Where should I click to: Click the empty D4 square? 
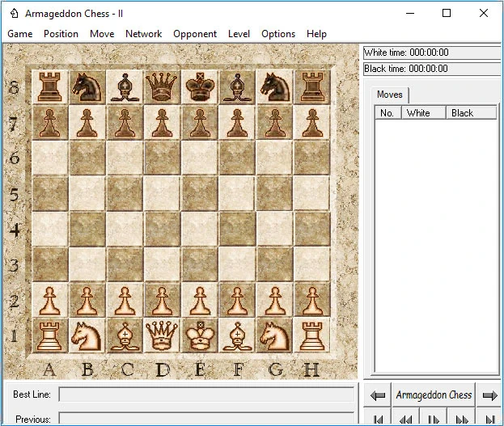[x=162, y=229]
